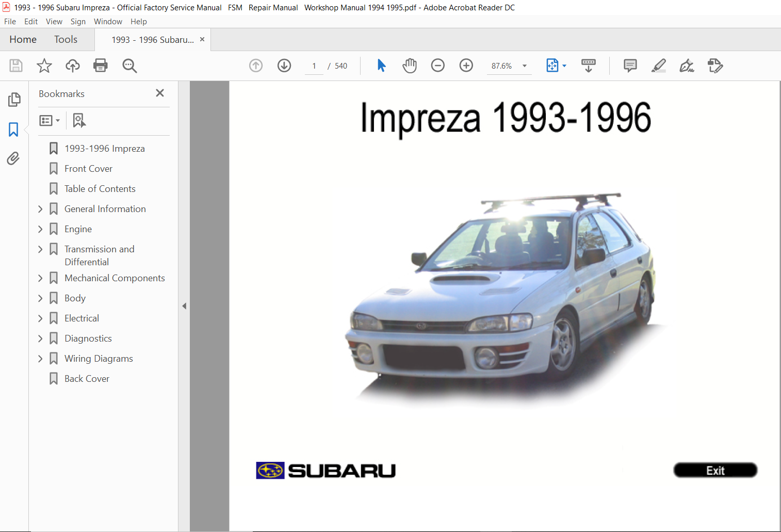Jump to Back Cover bookmark
The width and height of the screenshot is (781, 532).
click(x=87, y=379)
